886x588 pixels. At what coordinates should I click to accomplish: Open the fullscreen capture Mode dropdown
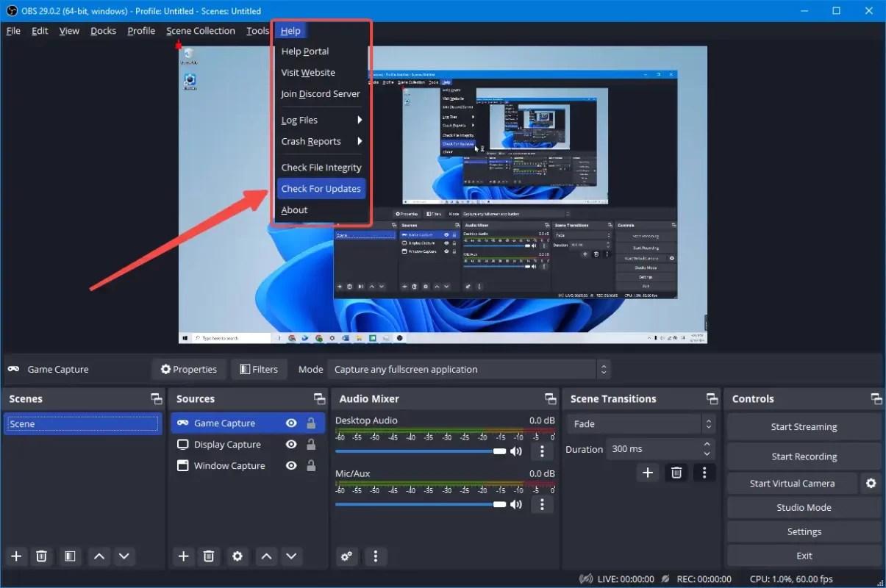(468, 369)
